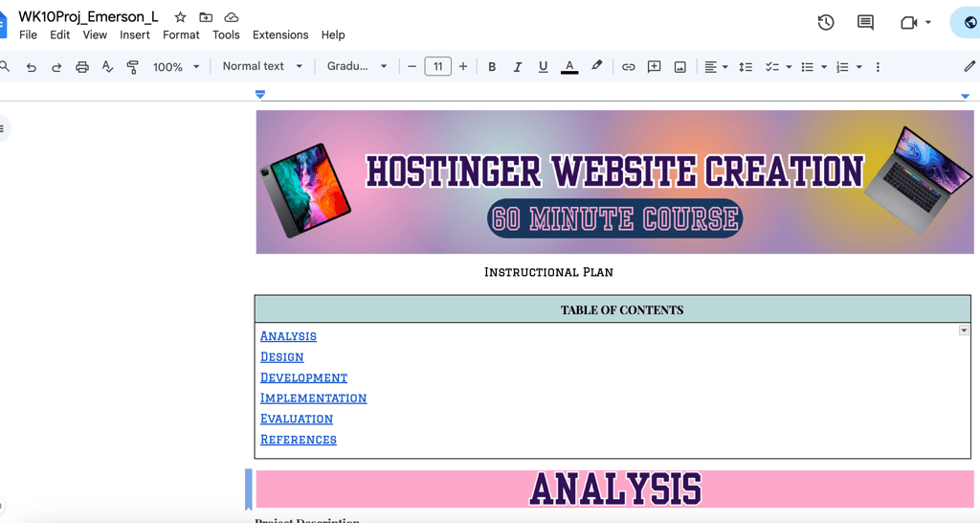The width and height of the screenshot is (980, 523).
Task: Open the Edit menu
Action: click(x=59, y=35)
